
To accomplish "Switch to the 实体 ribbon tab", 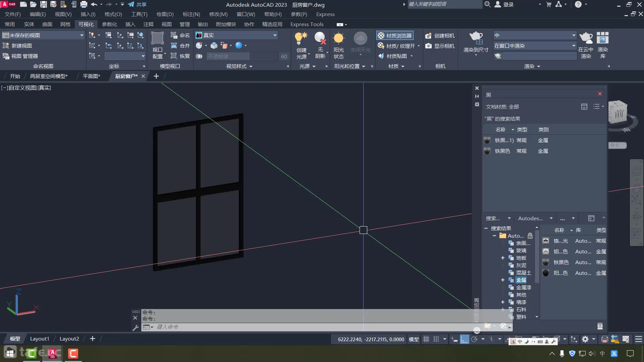I will click(x=29, y=24).
